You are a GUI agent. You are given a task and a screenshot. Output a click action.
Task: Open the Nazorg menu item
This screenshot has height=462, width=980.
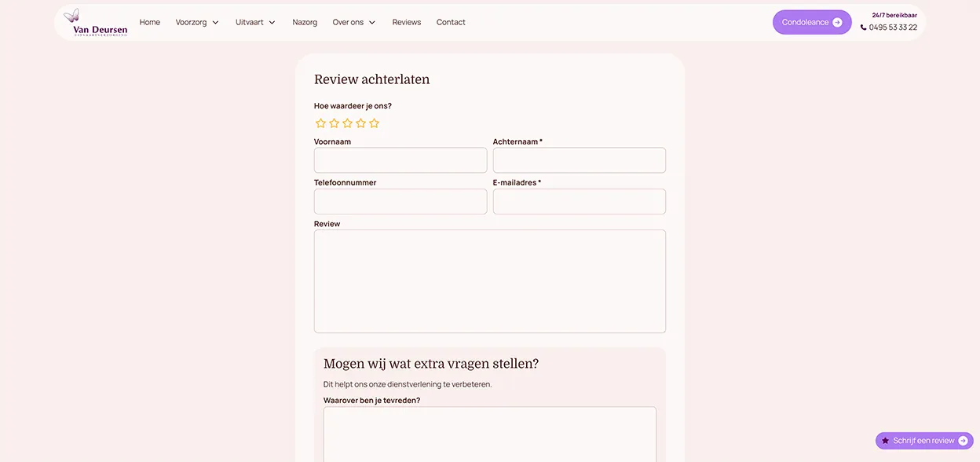305,23
